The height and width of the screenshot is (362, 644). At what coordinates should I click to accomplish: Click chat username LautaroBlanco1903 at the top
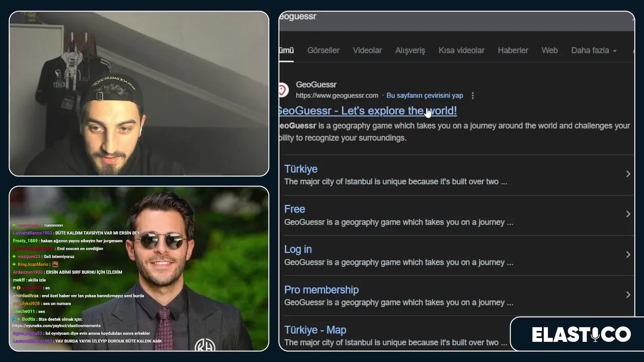point(33,233)
